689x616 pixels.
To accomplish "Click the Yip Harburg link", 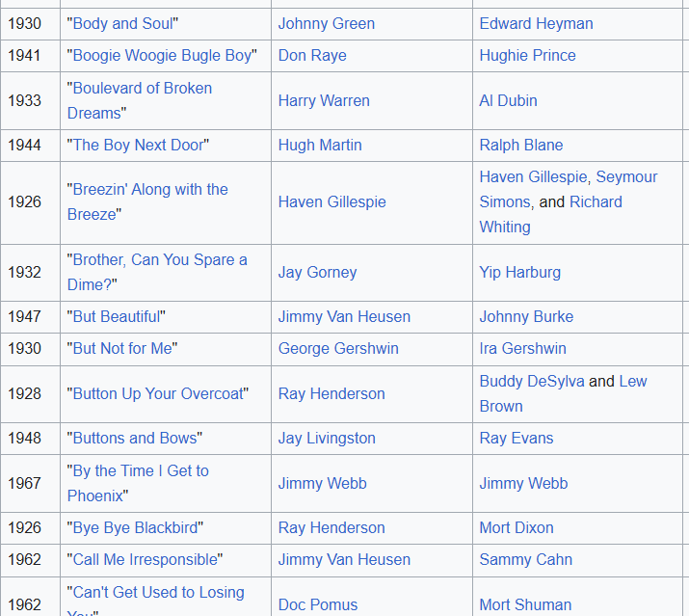I will pos(519,272).
